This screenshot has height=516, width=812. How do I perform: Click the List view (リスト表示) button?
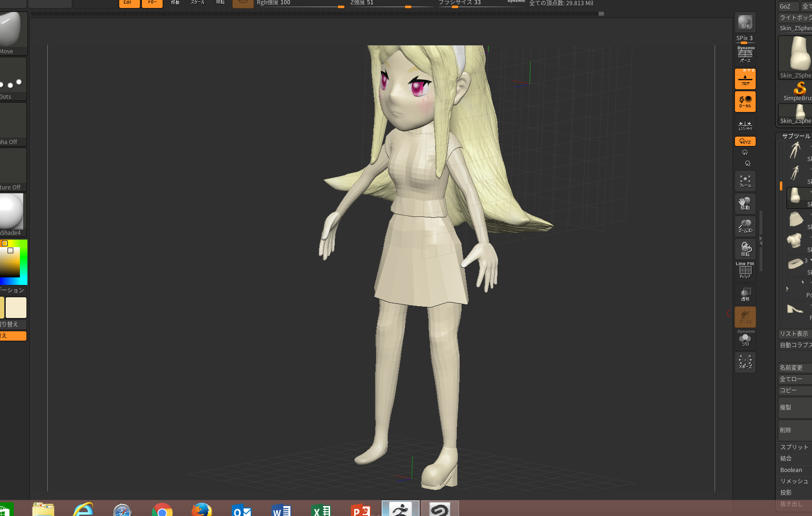(x=795, y=334)
